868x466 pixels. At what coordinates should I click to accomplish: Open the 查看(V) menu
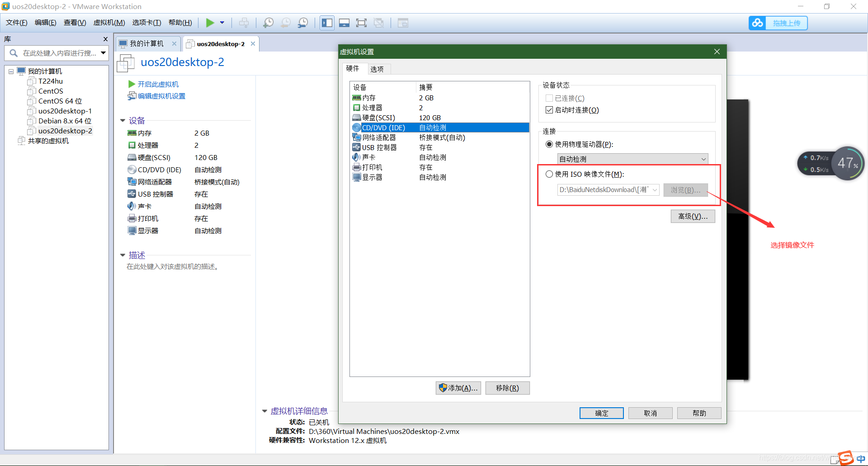pyautogui.click(x=75, y=23)
